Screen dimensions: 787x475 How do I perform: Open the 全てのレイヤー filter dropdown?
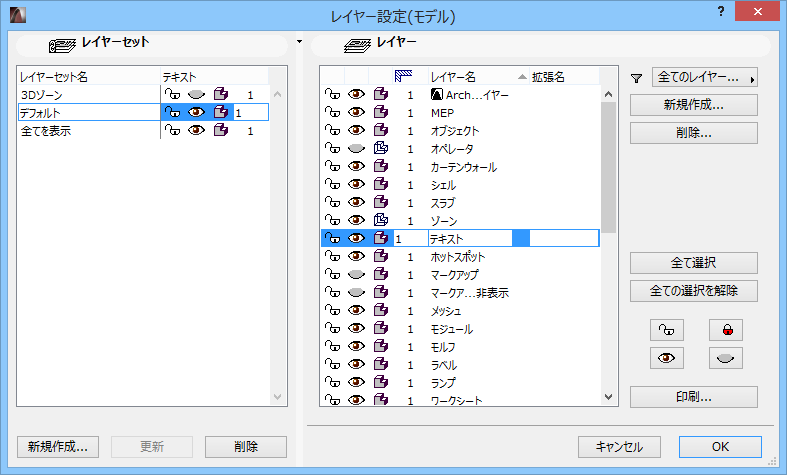(705, 77)
